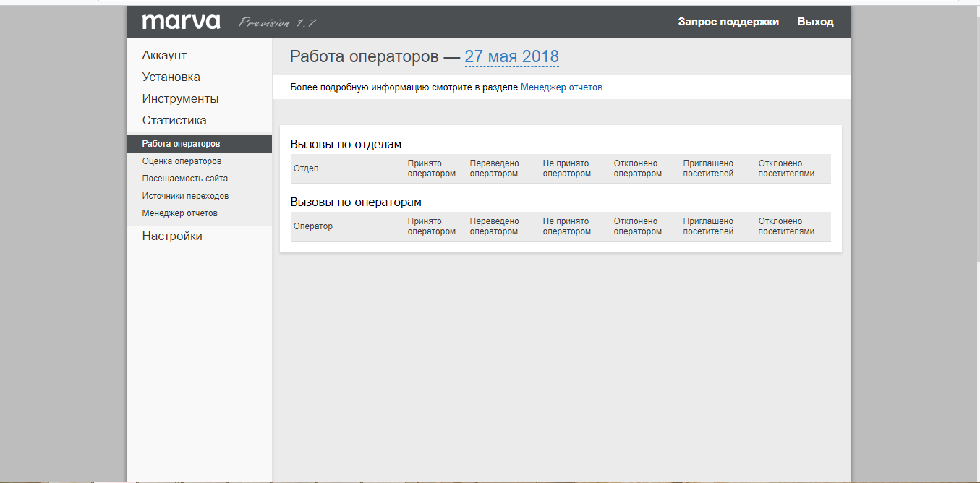Open the date picker for 27 мая 2018

click(511, 56)
